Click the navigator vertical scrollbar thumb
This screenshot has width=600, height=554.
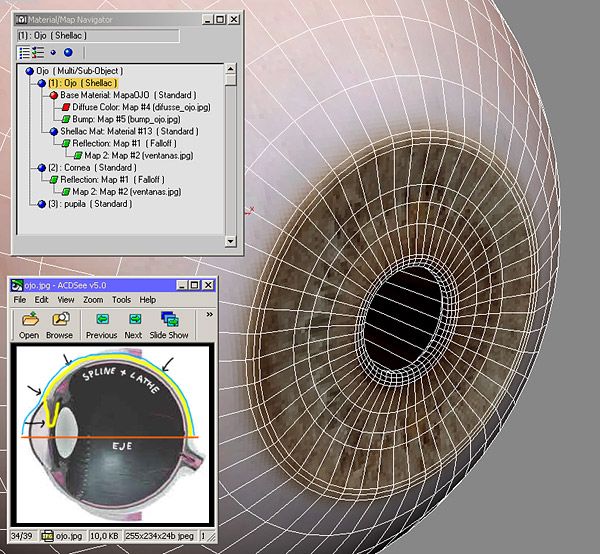[x=230, y=80]
